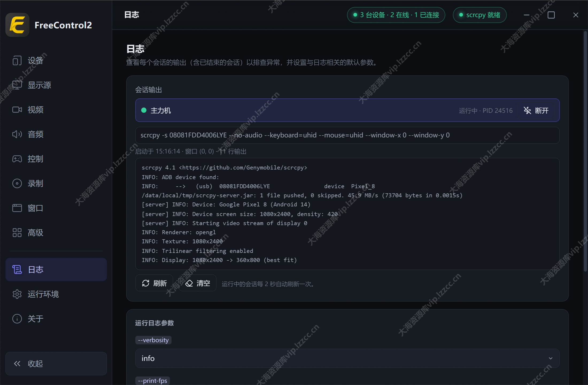Click the 收起 collapse sidebar button
The height and width of the screenshot is (385, 588).
pyautogui.click(x=56, y=364)
